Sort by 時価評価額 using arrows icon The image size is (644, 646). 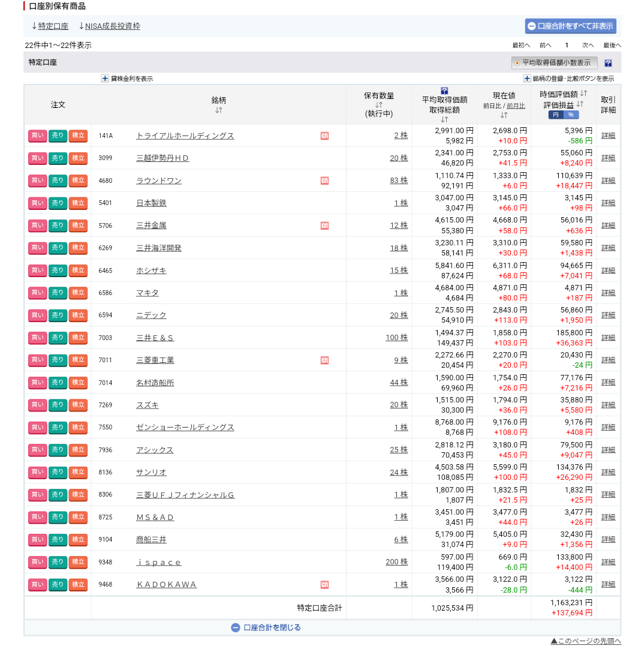583,94
